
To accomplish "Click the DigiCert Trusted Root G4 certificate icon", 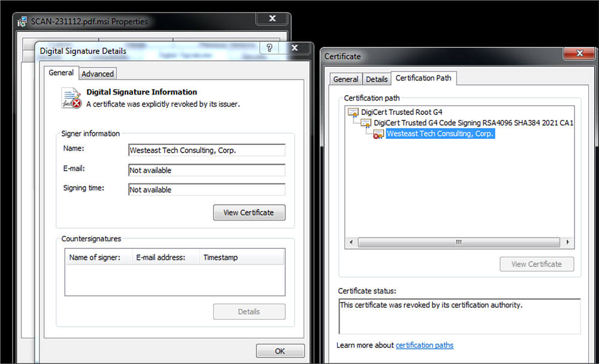I will (353, 113).
